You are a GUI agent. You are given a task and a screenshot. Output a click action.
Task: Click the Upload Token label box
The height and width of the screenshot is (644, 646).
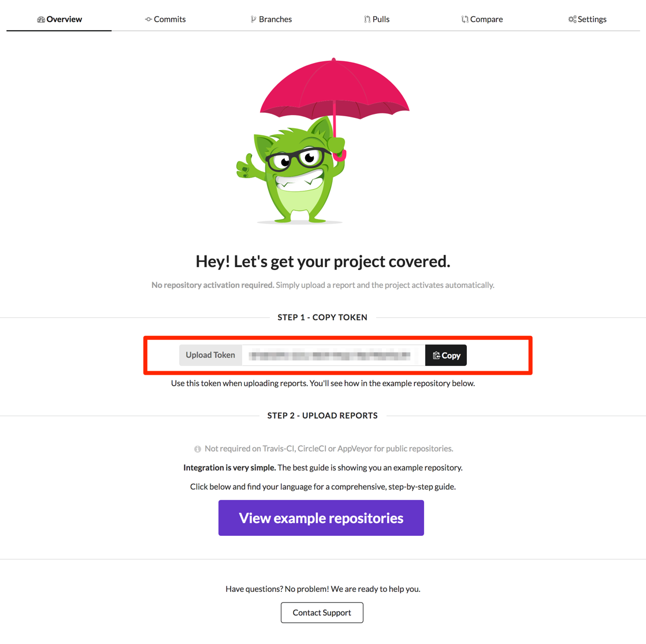(210, 356)
